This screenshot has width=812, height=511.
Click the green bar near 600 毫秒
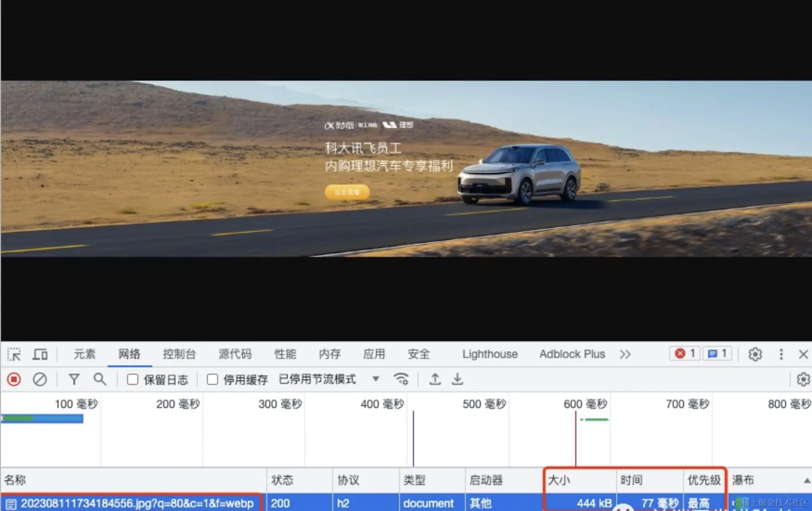coord(596,419)
